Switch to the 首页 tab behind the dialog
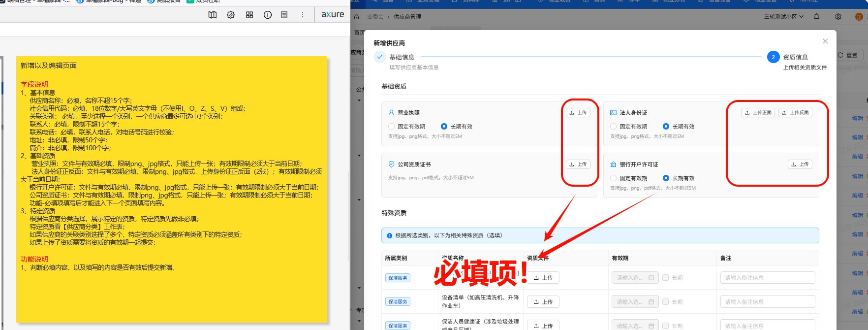Screen dimensions: 868x330 click(359, 33)
